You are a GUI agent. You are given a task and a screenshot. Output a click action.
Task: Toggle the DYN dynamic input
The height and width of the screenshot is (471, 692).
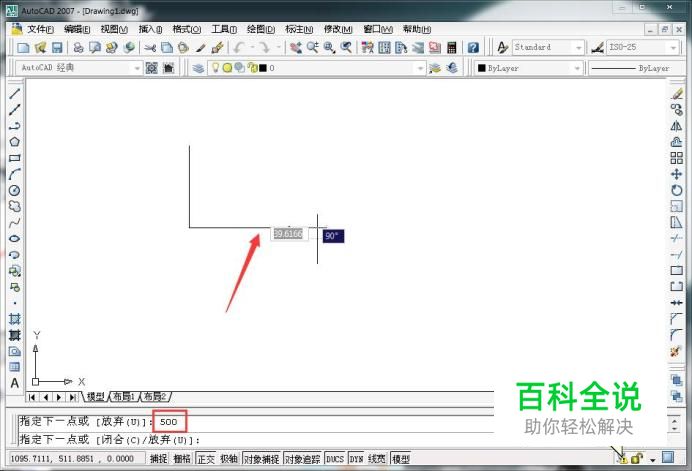click(356, 459)
